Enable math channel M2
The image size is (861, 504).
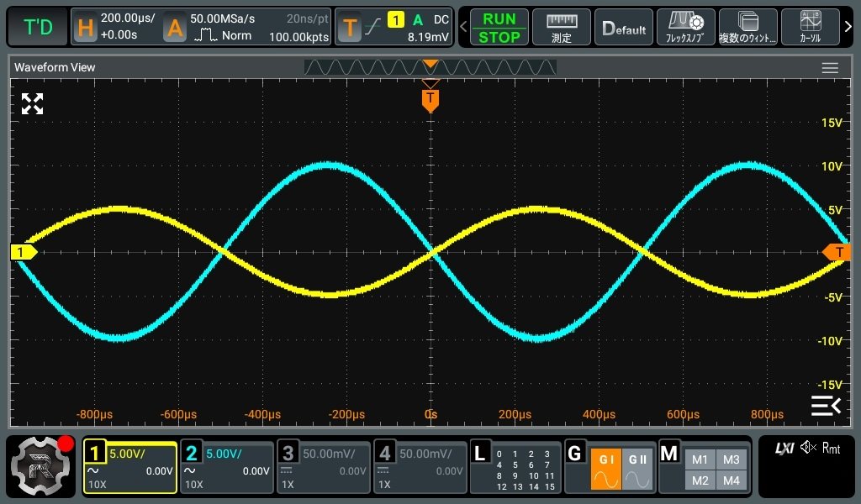point(700,480)
